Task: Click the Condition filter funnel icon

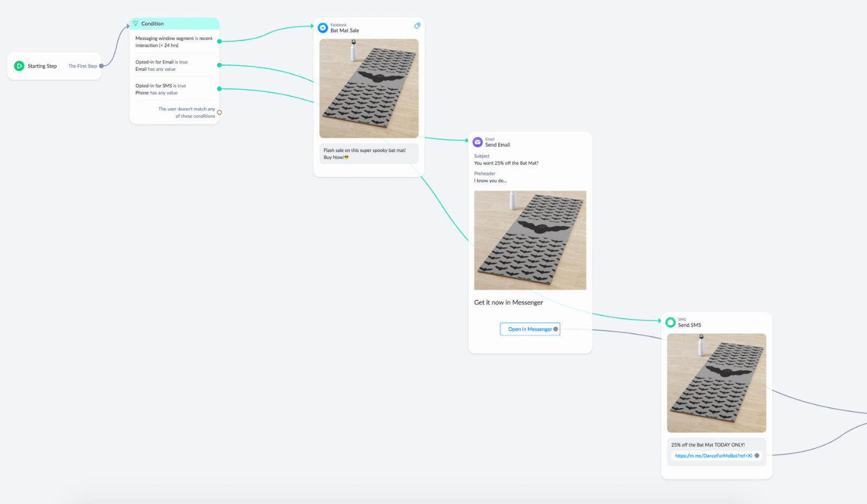Action: tap(135, 23)
